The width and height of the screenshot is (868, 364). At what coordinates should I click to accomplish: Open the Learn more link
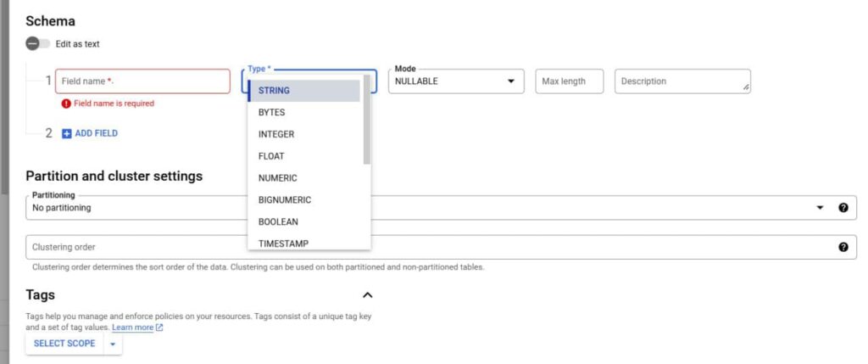pos(133,328)
